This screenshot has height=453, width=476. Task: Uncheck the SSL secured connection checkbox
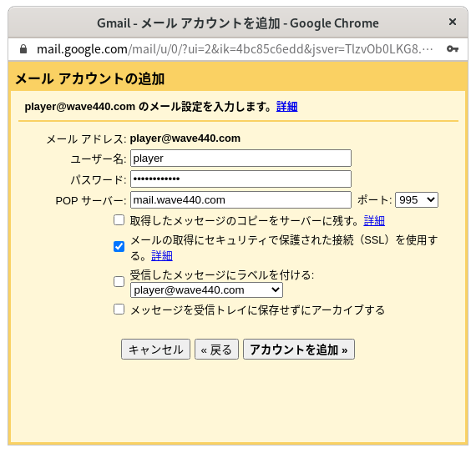point(119,246)
